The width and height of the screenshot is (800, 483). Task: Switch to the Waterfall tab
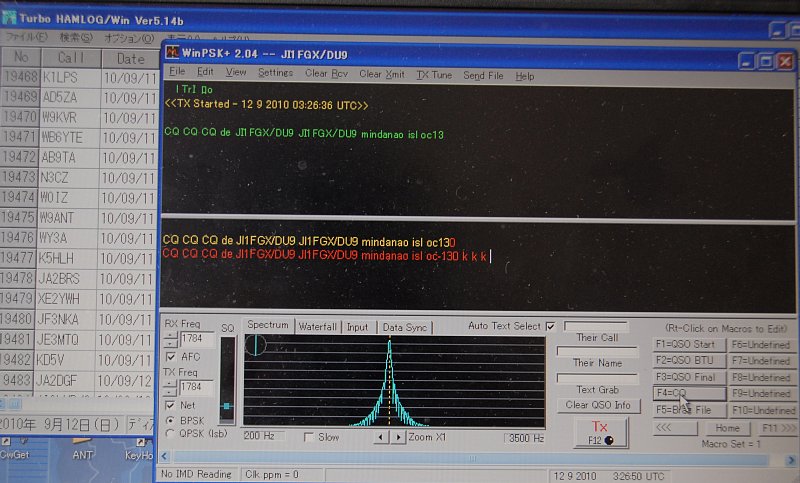(x=317, y=326)
